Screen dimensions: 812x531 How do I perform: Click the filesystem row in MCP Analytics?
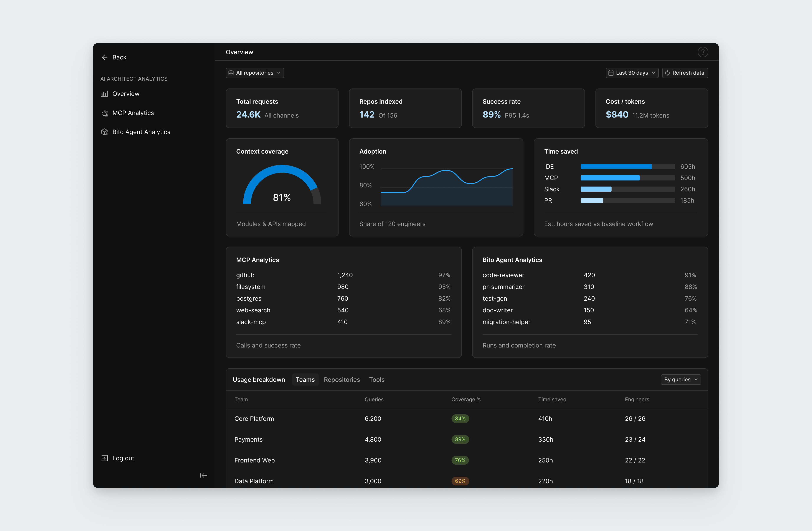(343, 287)
